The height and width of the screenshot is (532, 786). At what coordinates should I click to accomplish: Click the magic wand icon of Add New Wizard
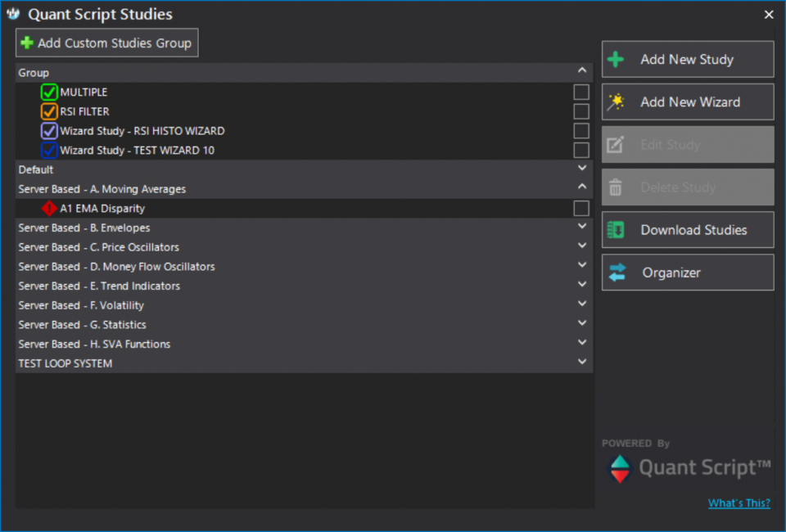(x=616, y=102)
